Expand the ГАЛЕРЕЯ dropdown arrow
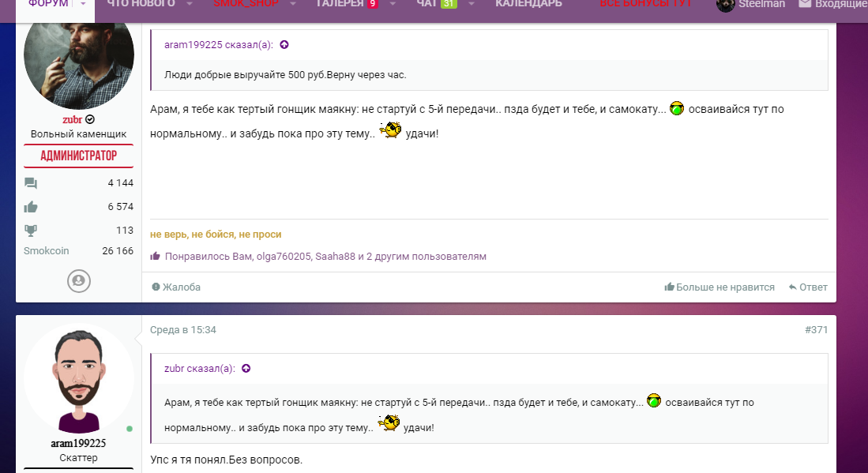Screen dimensions: 868x473 393,4
